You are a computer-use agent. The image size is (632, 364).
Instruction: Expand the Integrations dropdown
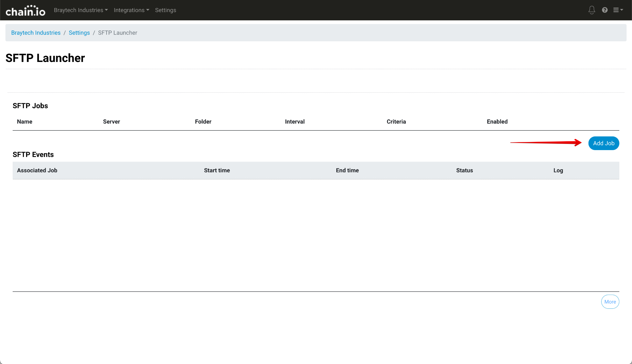click(x=131, y=10)
